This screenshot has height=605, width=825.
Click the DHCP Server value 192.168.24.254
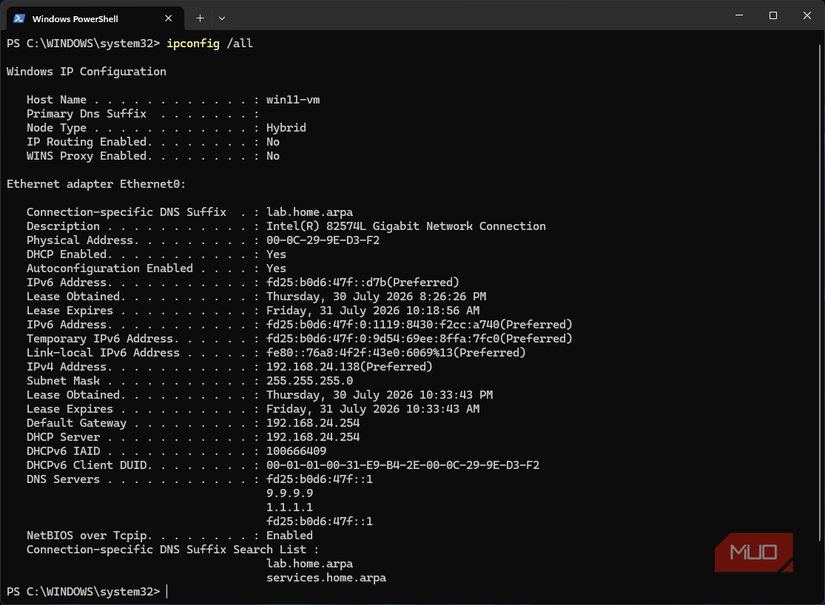[x=313, y=437]
